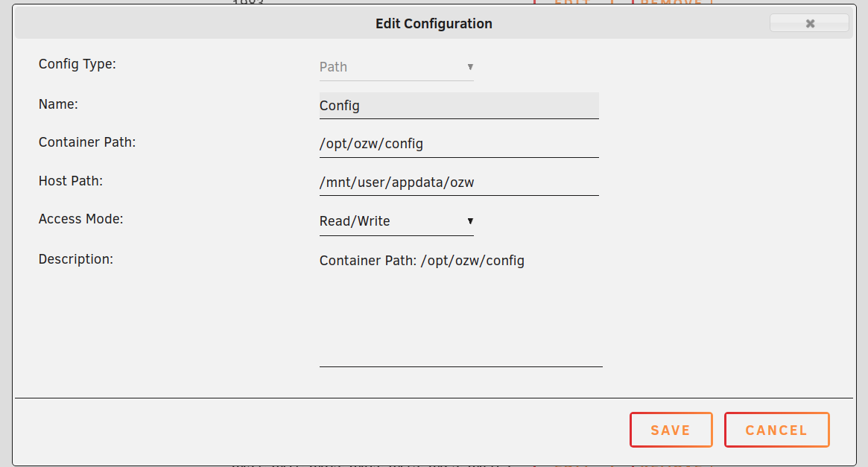The image size is (868, 467).
Task: Click the Access Mode dropdown arrow
Action: click(470, 220)
